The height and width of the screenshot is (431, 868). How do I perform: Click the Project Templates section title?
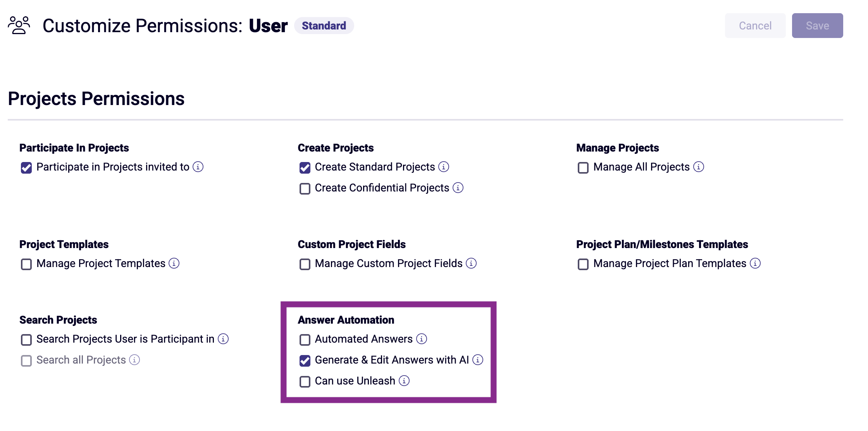pos(64,244)
